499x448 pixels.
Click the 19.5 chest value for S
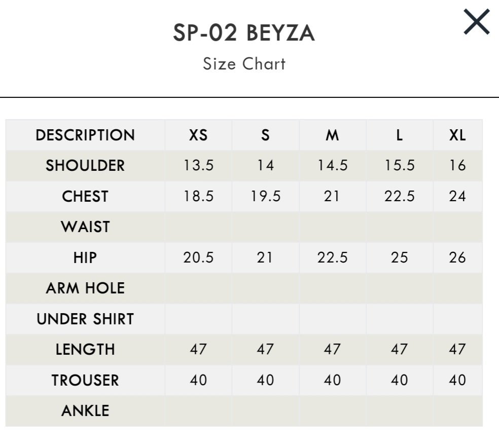[265, 196]
